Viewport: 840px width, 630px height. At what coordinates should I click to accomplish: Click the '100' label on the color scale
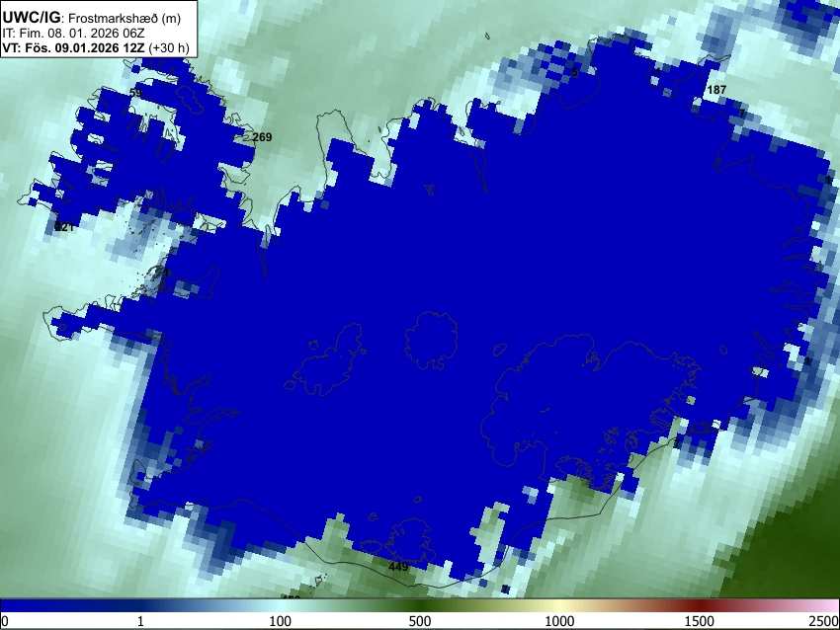pyautogui.click(x=281, y=621)
